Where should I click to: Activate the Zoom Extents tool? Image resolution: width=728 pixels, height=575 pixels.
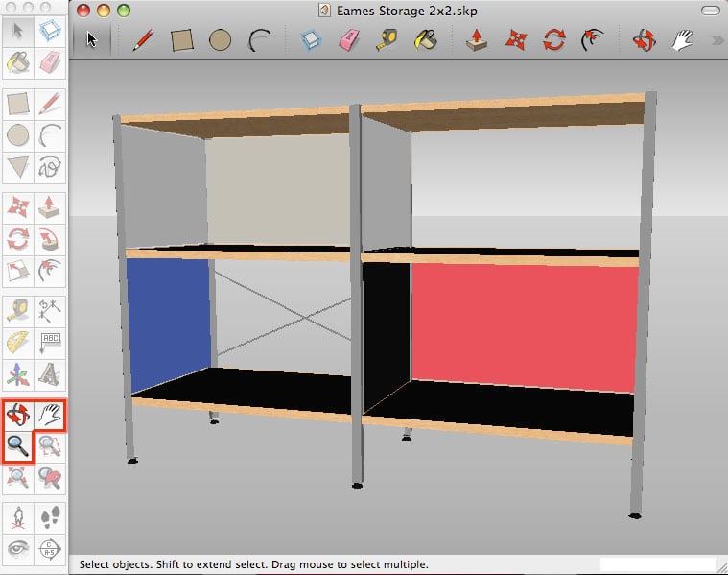(x=17, y=477)
